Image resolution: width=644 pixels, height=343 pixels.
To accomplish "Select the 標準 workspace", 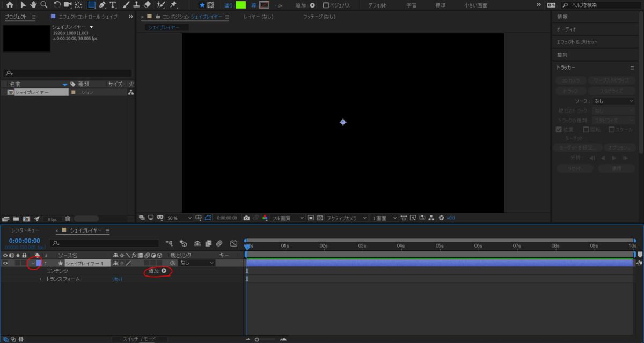I will click(440, 5).
